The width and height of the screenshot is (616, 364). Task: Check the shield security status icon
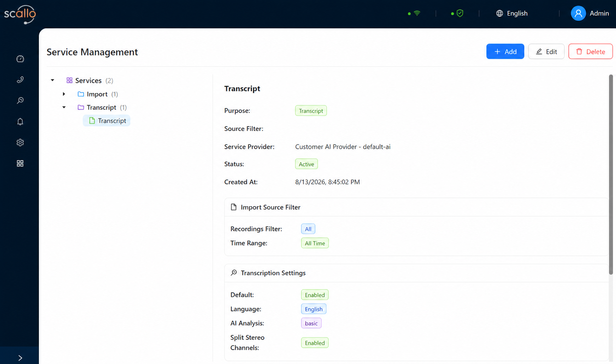coord(460,13)
